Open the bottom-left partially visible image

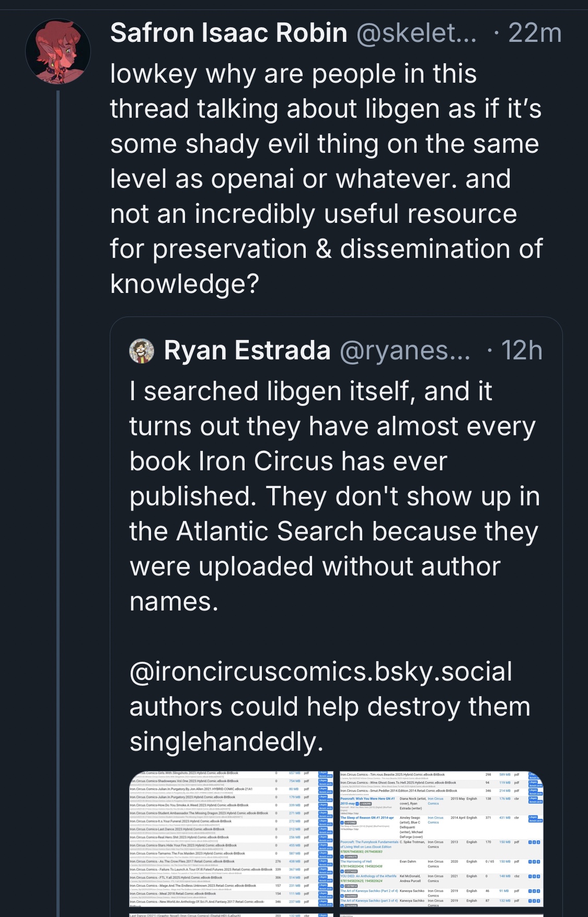pyautogui.click(x=231, y=914)
